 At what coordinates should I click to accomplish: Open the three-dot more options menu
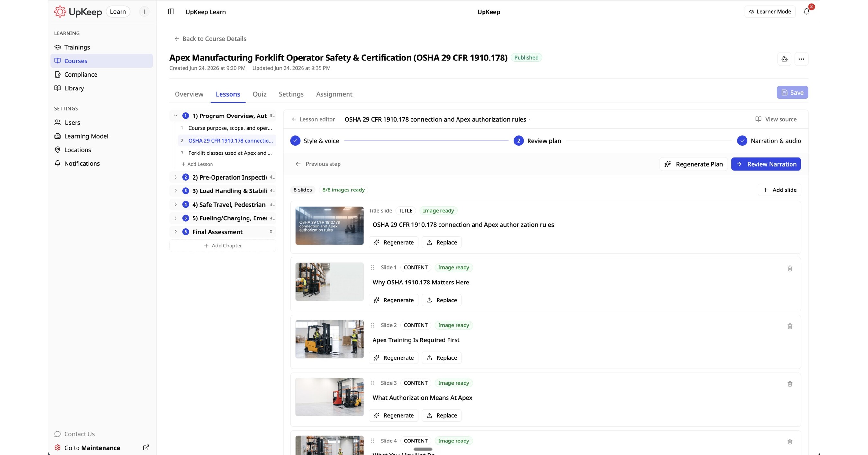point(801,59)
